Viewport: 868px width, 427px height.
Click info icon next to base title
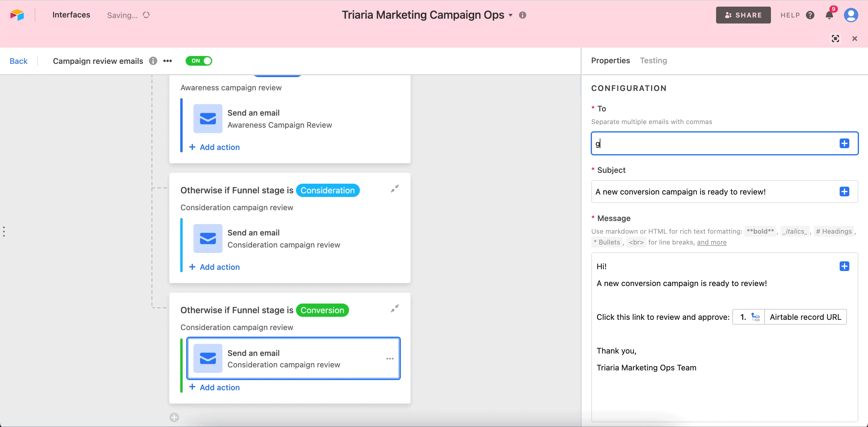(522, 15)
